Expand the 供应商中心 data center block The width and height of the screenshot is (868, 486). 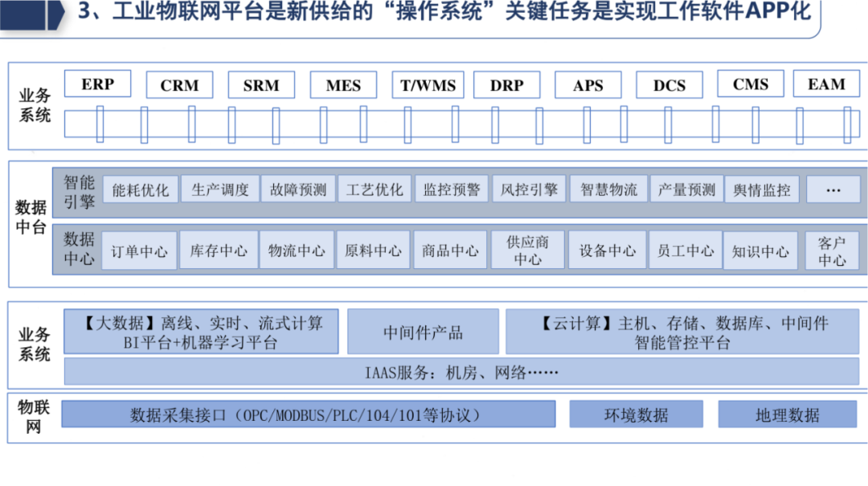[526, 249]
